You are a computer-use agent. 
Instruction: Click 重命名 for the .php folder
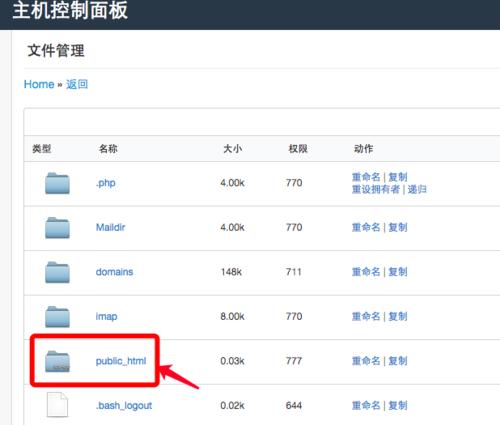[366, 177]
